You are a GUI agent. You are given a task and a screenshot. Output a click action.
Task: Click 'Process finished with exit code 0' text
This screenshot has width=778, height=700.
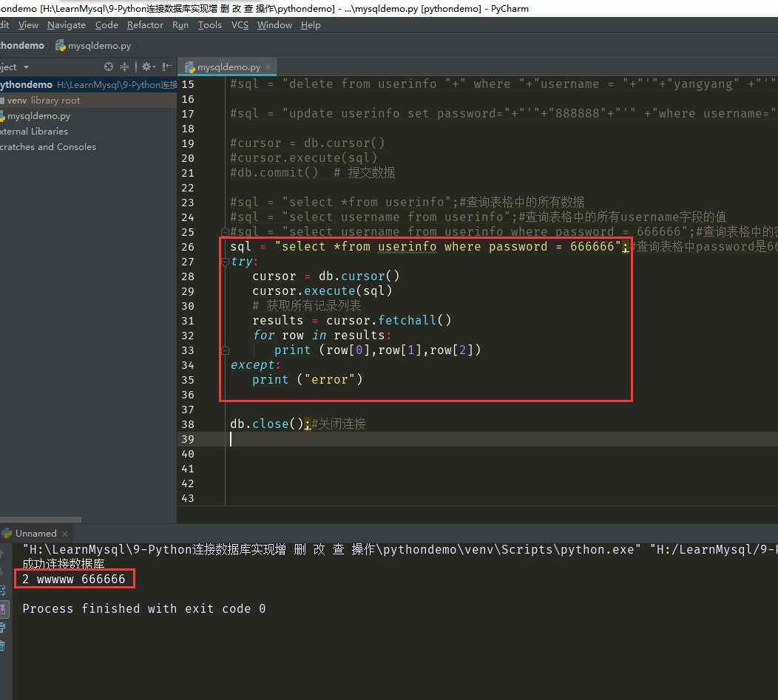tap(144, 609)
